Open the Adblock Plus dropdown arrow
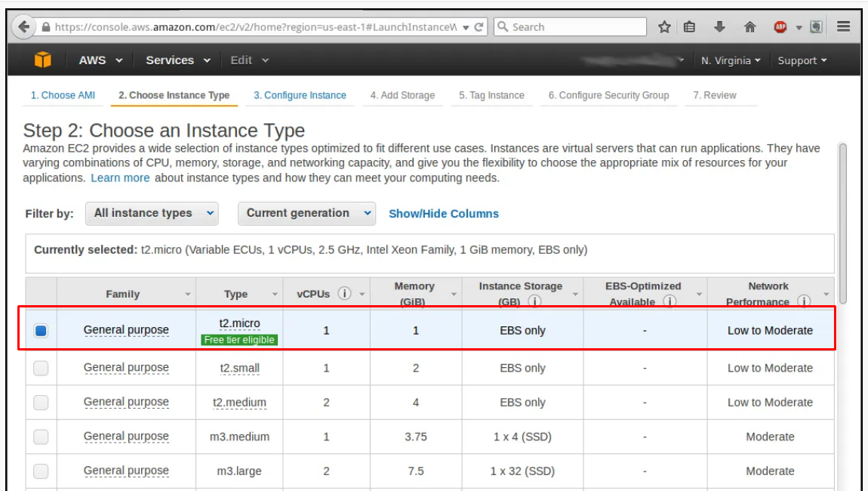The image size is (868, 491). (x=799, y=27)
